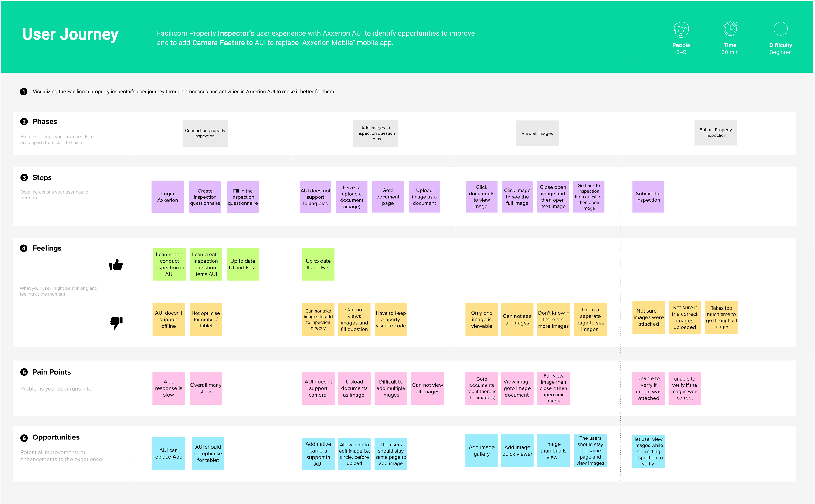815x504 pixels.
Task: Select 'Upload image as a document' note
Action: tap(424, 197)
